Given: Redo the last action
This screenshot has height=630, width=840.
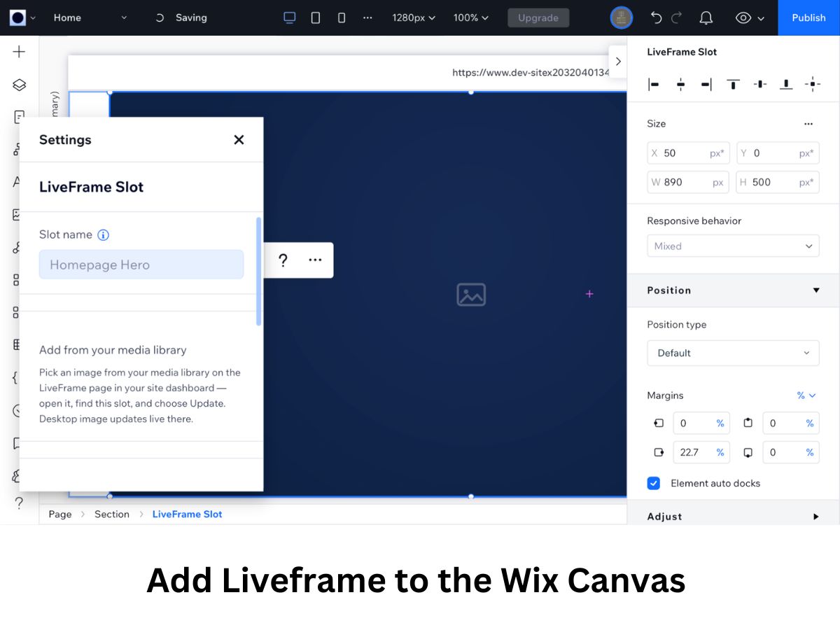Looking at the screenshot, I should [678, 17].
